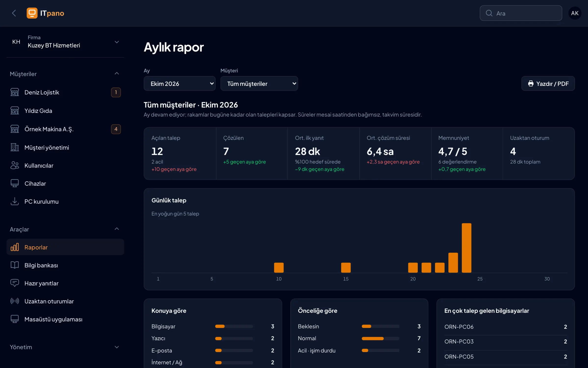Click the Normal progress bar in Önceliğe göre

pyautogui.click(x=380, y=338)
